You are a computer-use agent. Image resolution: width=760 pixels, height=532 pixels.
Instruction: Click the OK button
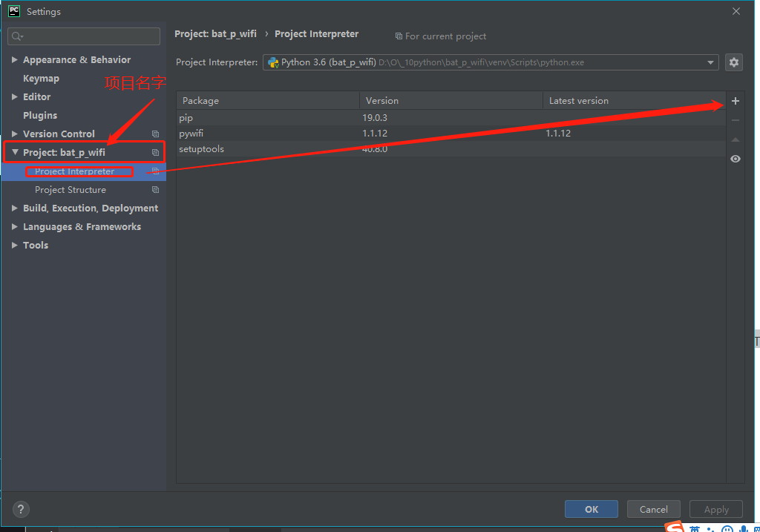(592, 509)
